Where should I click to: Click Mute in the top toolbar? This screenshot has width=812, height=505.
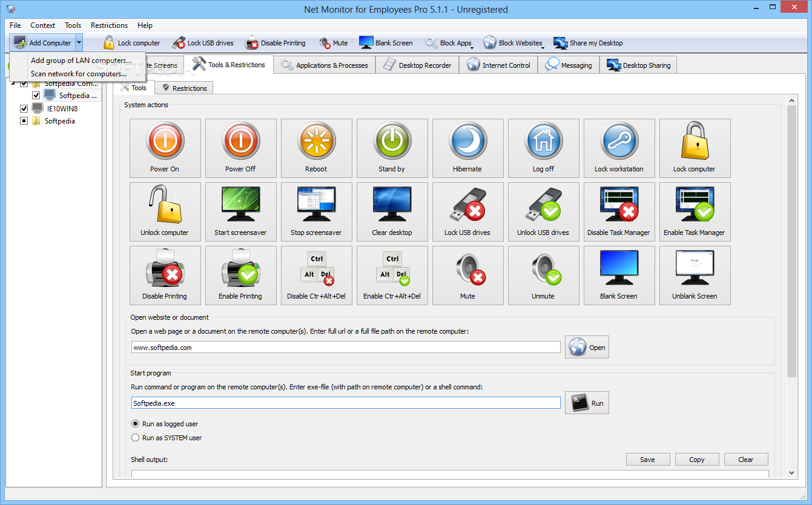[x=334, y=43]
